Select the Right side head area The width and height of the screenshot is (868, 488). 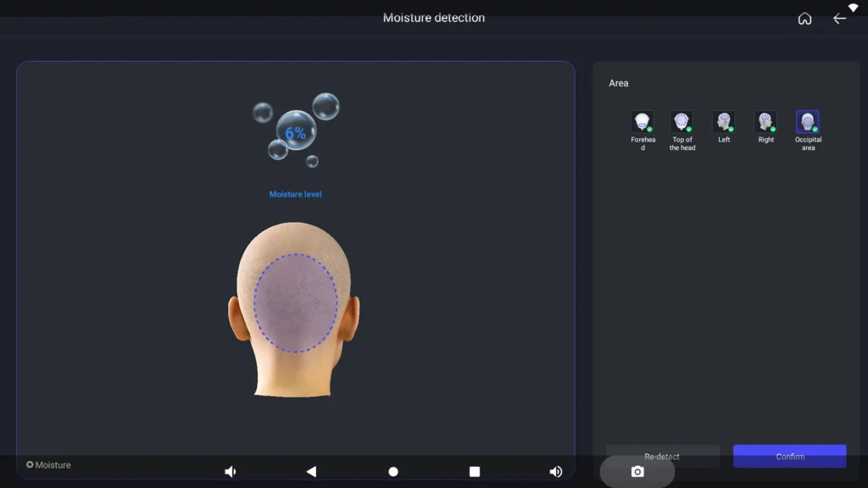(765, 122)
